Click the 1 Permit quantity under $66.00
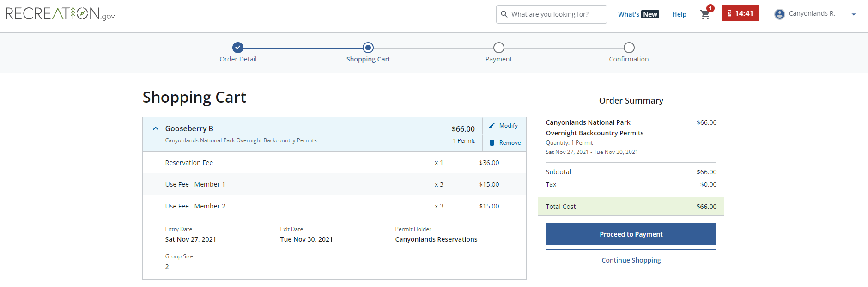The height and width of the screenshot is (287, 868). [x=464, y=141]
